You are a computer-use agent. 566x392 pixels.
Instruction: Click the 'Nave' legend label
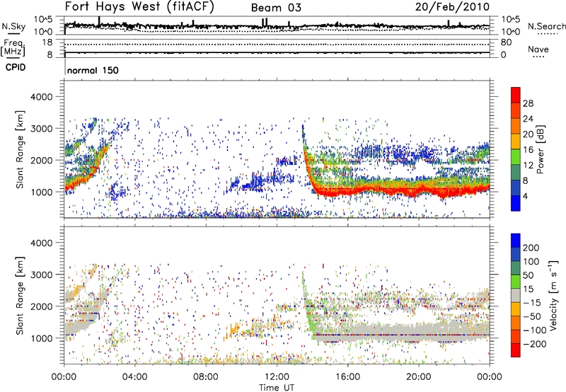(x=538, y=50)
